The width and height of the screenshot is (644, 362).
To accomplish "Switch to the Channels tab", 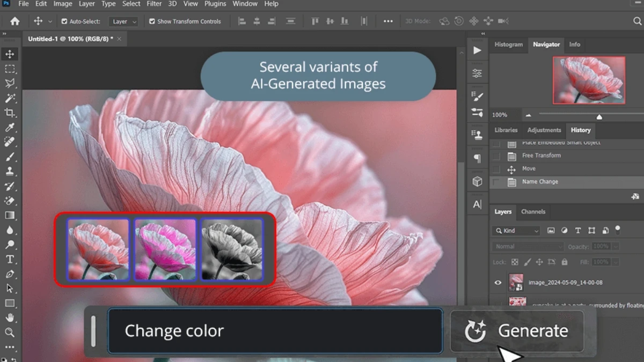I will coord(533,212).
